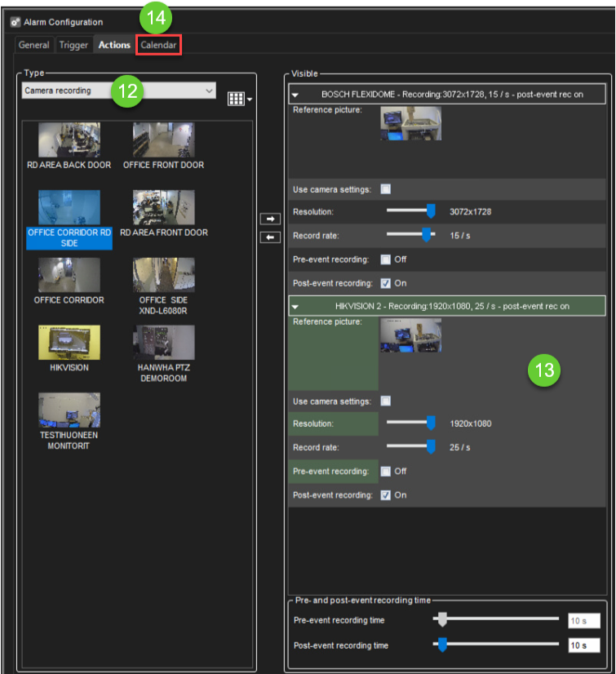Viewport: 616px width, 674px height.
Task: Collapse the BOSCH FLEXIDOME recording section
Action: tap(299, 94)
